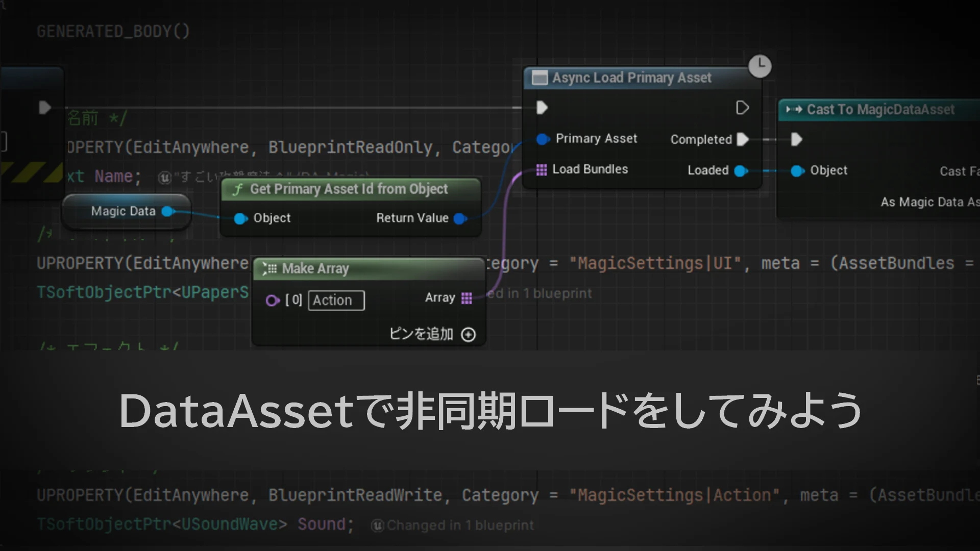Click the Action text field in Make Array
The image size is (980, 551).
pos(336,300)
